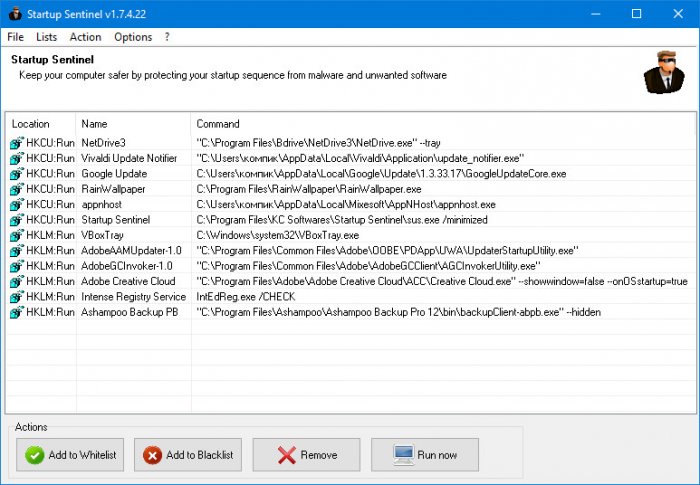Image resolution: width=700 pixels, height=485 pixels.
Task: Click the Startup Sentinel agent logo image
Action: tap(664, 72)
